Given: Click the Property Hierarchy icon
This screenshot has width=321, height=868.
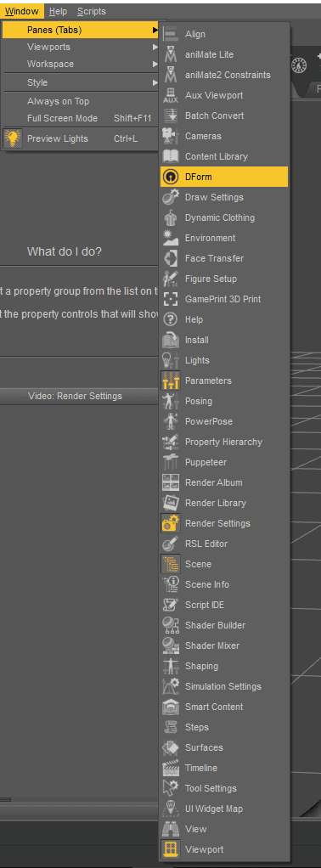Looking at the screenshot, I should click(171, 442).
